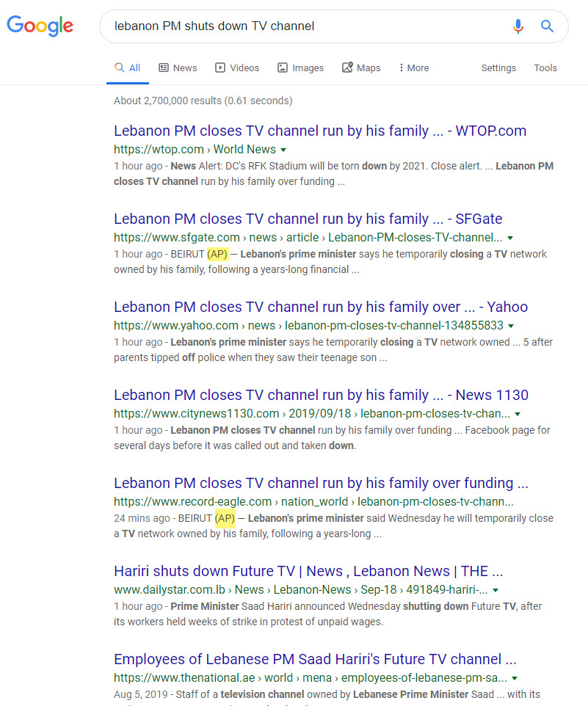The image size is (588, 706).
Task: Open the Maps search tab
Action: point(361,68)
